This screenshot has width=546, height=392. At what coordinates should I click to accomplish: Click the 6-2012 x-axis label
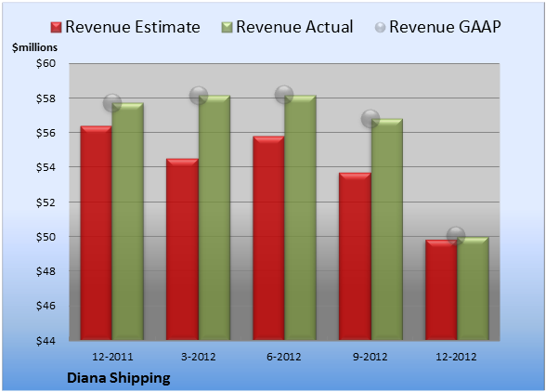click(x=284, y=357)
